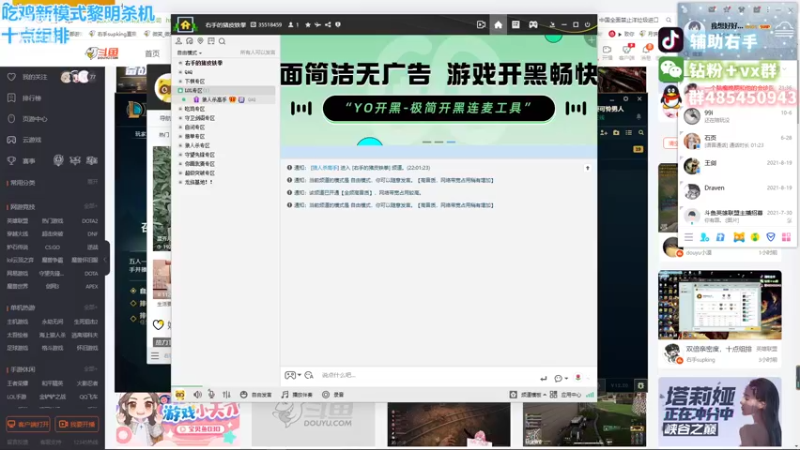Click the enter send arrow icon
Image resolution: width=800 pixels, height=450 pixels.
pyautogui.click(x=543, y=378)
